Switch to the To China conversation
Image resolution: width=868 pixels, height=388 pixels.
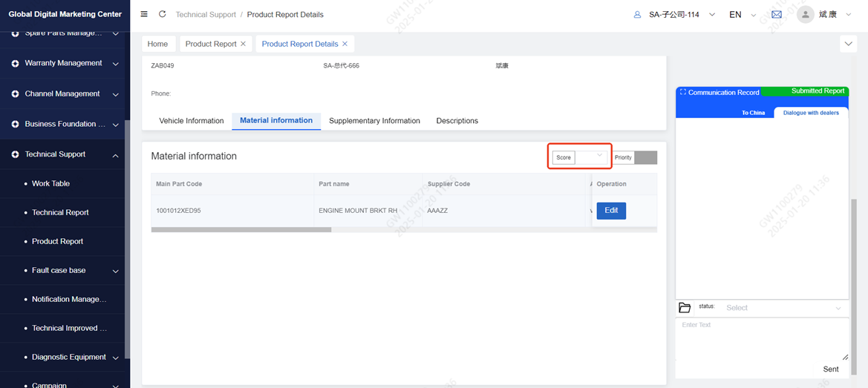(x=753, y=113)
